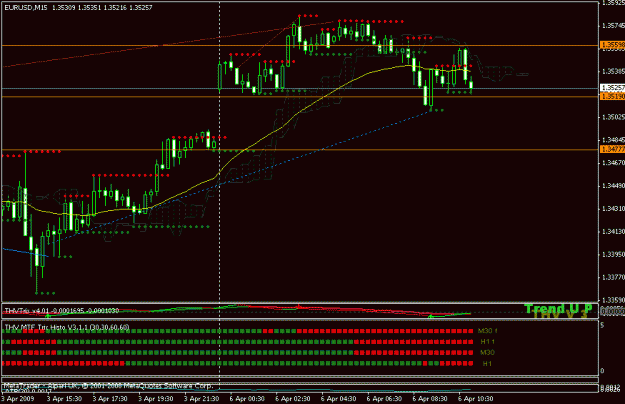This screenshot has width=625, height=404.
Task: Click the white current price label 1.35257
Action: coord(612,88)
